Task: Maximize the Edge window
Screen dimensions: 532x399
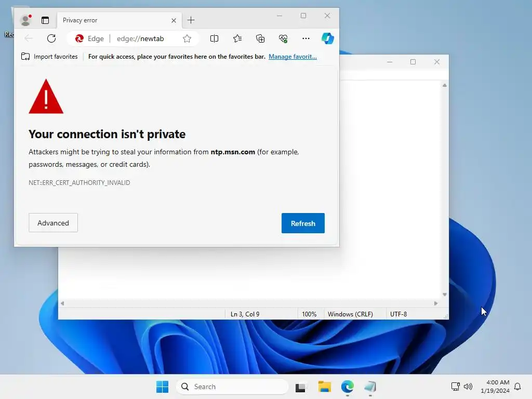Action: pyautogui.click(x=303, y=16)
